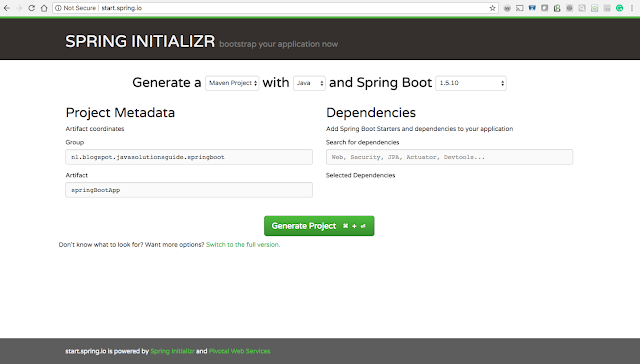Open the green Grammarly extension icon
640x364 pixels.
620,8
